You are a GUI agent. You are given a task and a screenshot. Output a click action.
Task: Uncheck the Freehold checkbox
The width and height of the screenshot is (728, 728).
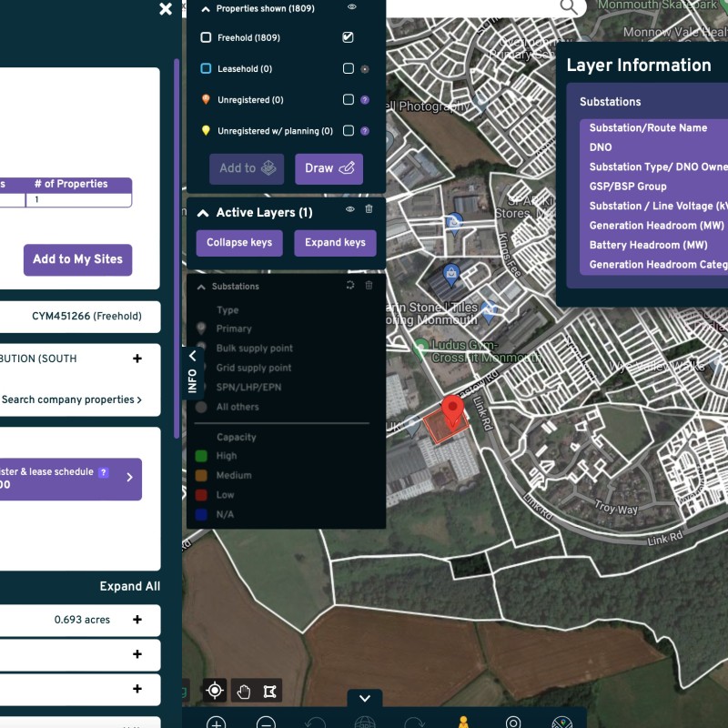point(348,37)
